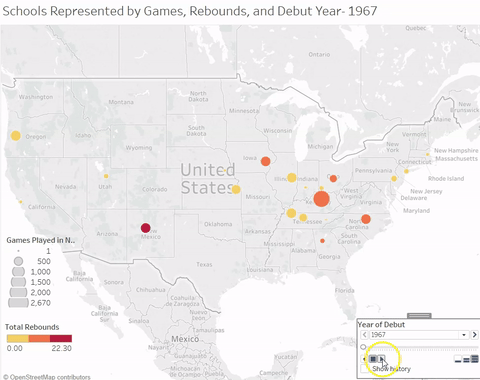Viewport: 480px width, 380px height.
Task: Select the orange Iowa school circle
Action: [265, 161]
